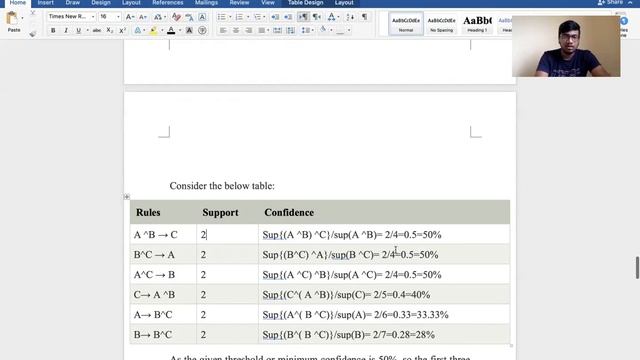The height and width of the screenshot is (360, 640).
Task: Click the Cut scissors icon
Action: (x=33, y=13)
